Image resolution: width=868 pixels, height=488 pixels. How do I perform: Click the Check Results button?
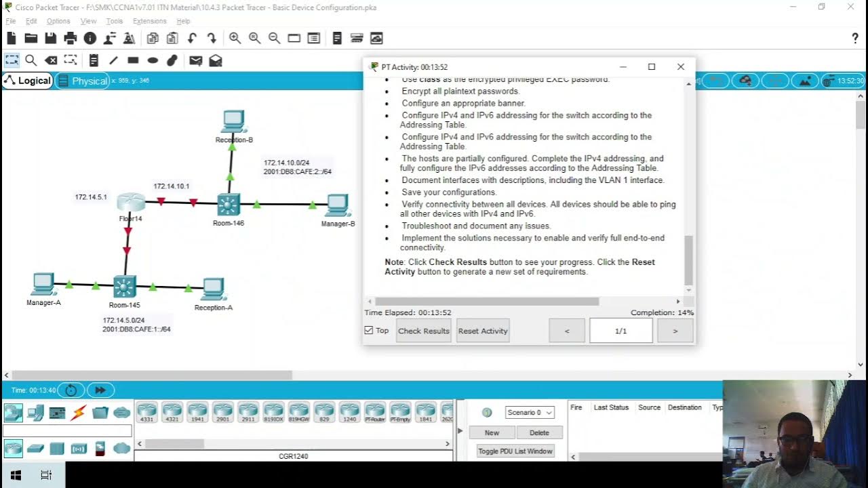(423, 331)
